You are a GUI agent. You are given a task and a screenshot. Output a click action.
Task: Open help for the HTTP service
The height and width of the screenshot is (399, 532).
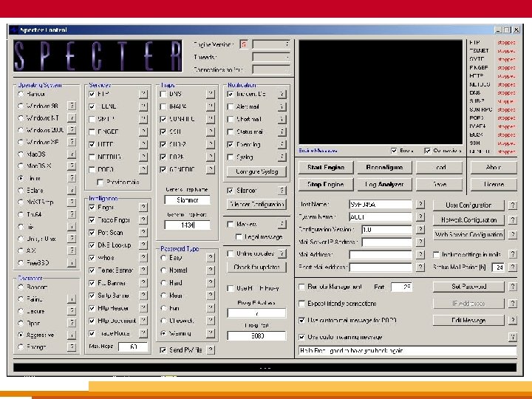tap(143, 144)
